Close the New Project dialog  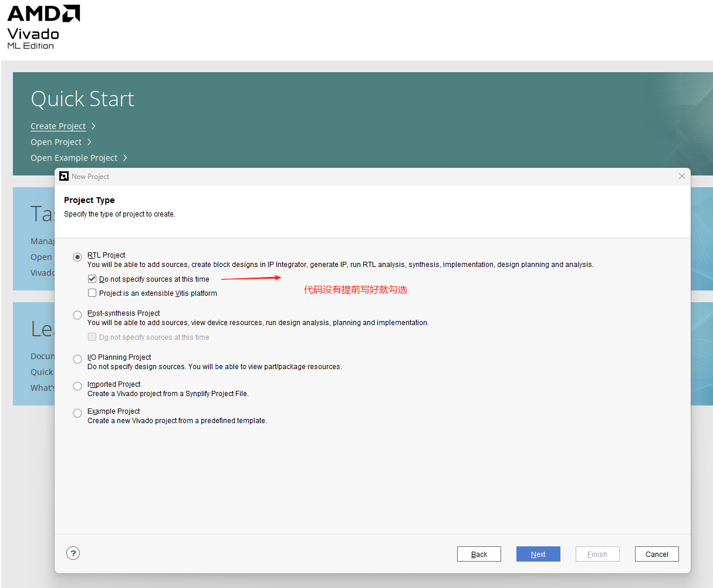681,176
